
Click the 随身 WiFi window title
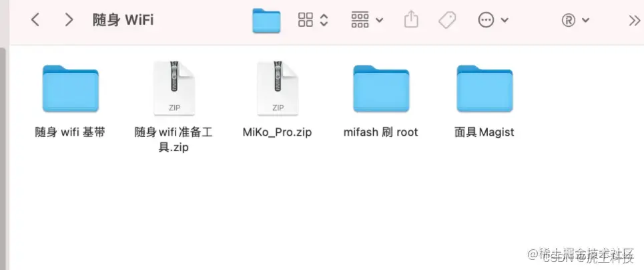(123, 19)
